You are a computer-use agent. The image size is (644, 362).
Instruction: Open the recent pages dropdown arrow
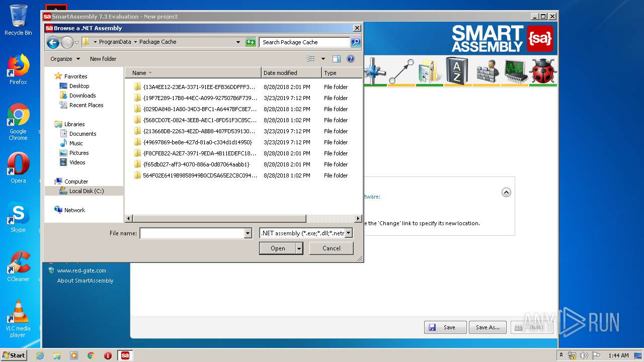[76, 43]
